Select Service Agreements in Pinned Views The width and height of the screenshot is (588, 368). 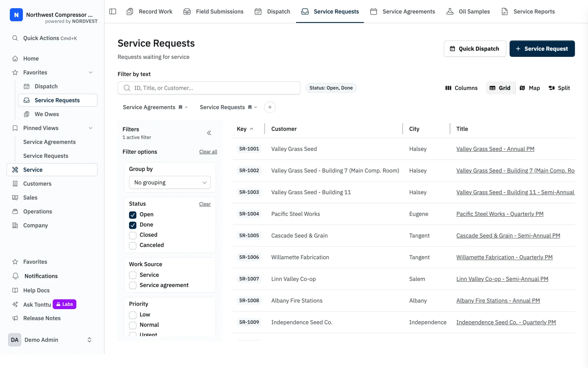pos(49,142)
